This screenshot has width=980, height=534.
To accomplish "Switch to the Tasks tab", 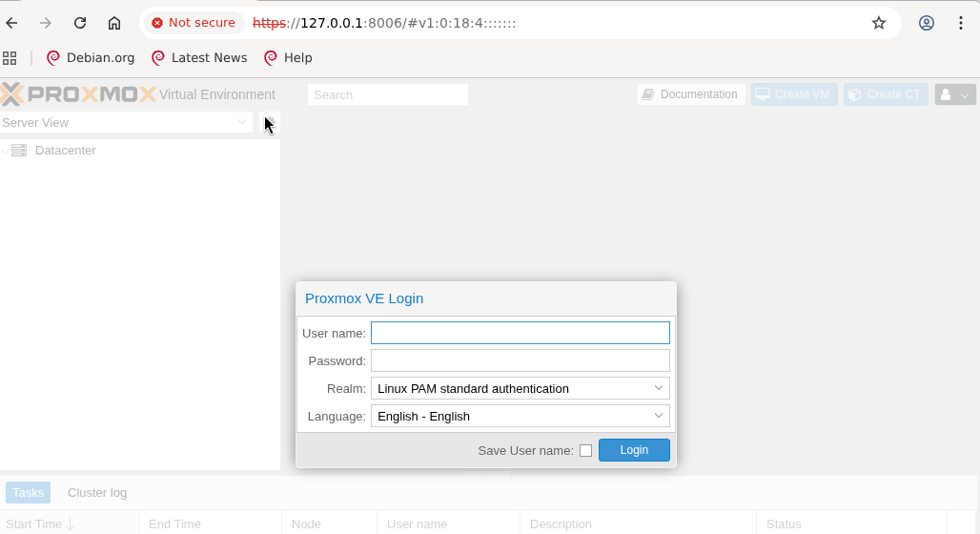I will [29, 493].
